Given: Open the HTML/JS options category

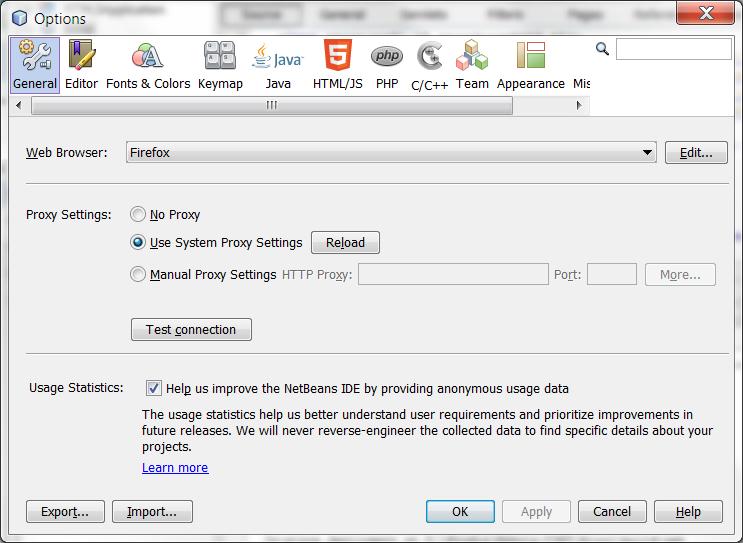Looking at the screenshot, I should [337, 65].
